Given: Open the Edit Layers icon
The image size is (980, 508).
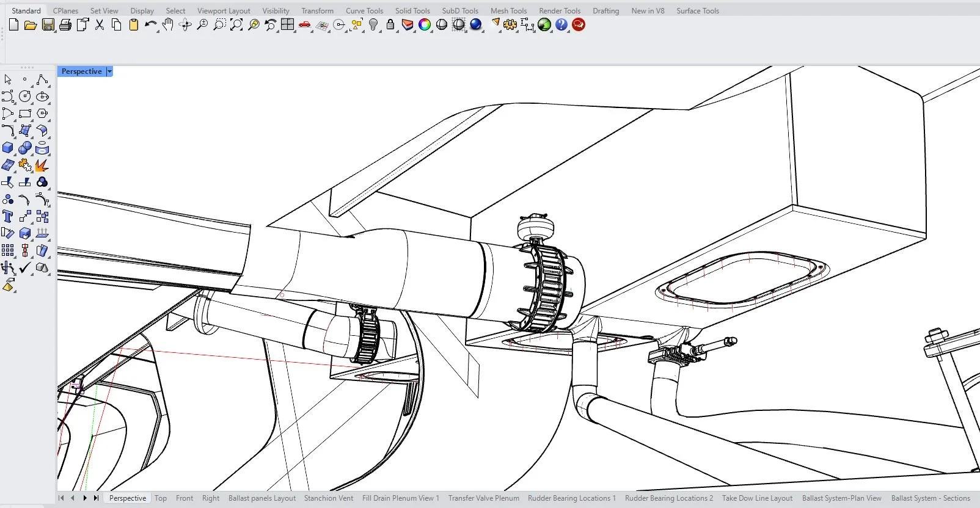Looking at the screenshot, I should click(408, 25).
